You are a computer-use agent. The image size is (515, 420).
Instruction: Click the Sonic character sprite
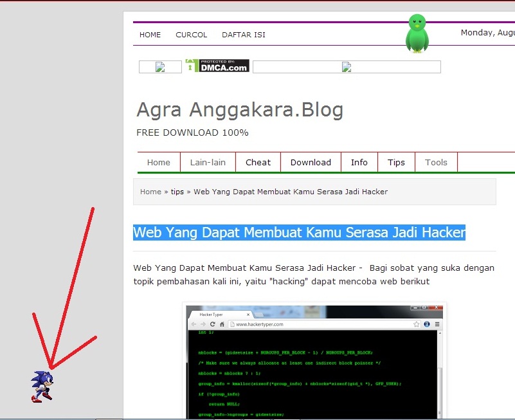point(42,387)
